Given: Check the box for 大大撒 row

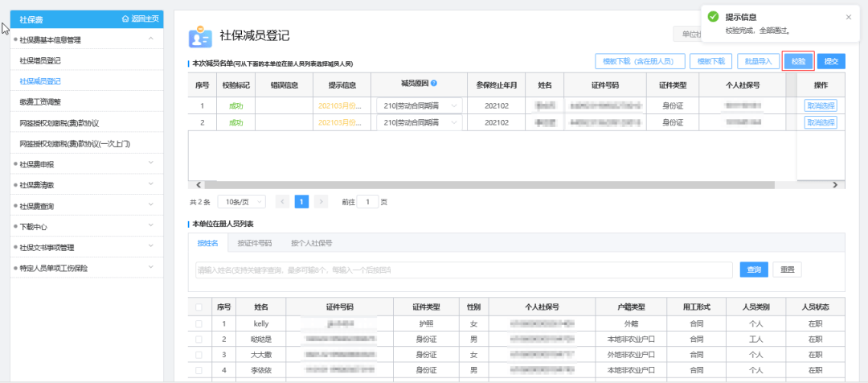Looking at the screenshot, I should coord(199,354).
